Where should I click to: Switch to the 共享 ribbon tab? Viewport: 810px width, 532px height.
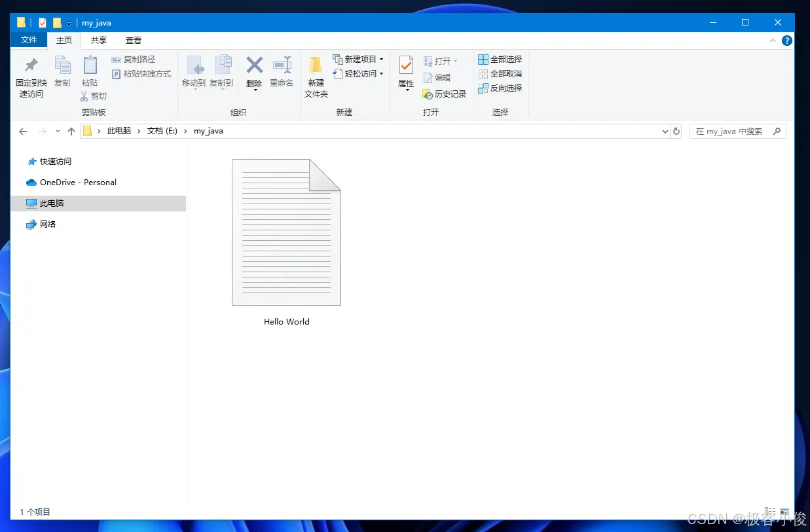point(99,40)
